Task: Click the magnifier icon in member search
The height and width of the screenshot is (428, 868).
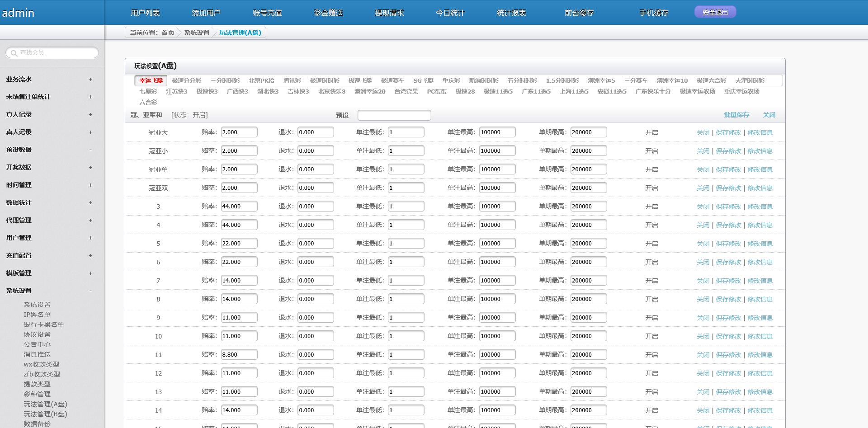Action: coord(14,53)
